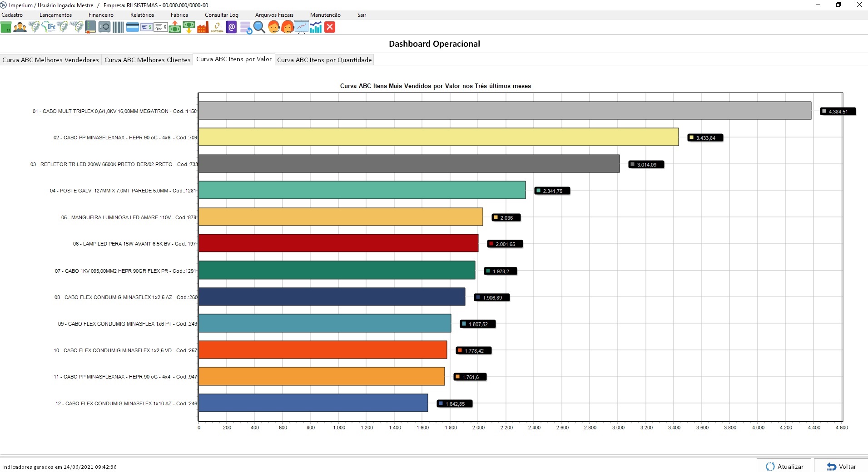868x472 pixels.
Task: Open the Cadastro menu
Action: [12, 15]
